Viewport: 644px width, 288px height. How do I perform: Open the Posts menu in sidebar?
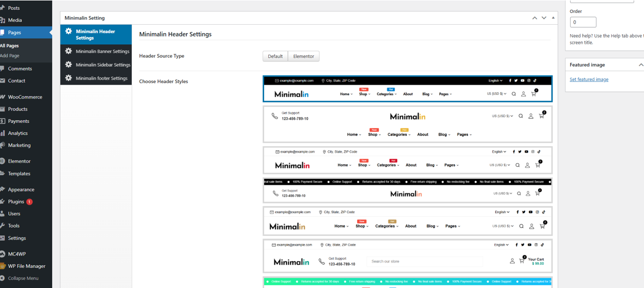[14, 8]
